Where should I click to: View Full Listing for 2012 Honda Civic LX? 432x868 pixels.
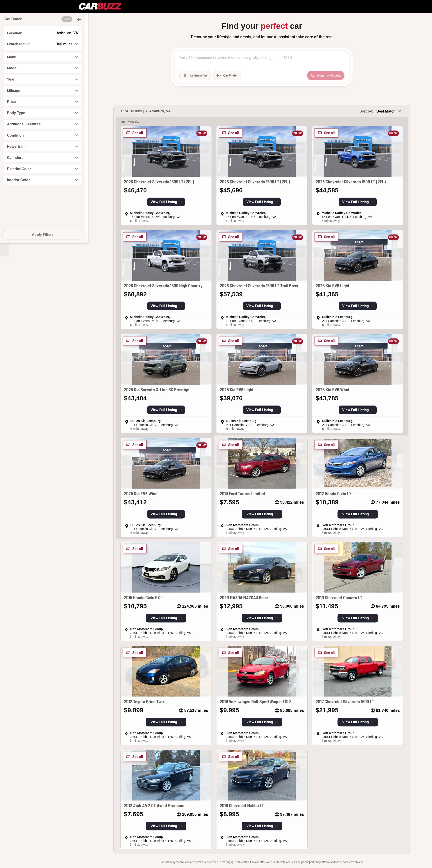point(358,514)
